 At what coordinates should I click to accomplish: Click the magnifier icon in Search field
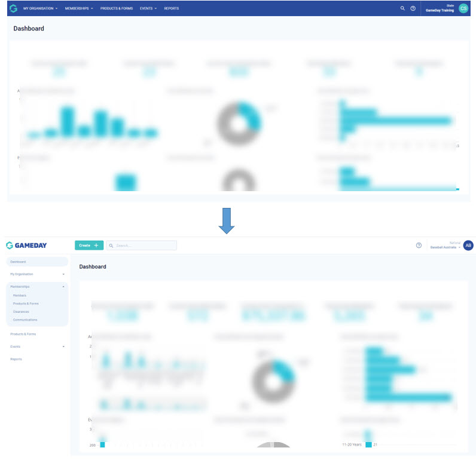click(x=111, y=246)
